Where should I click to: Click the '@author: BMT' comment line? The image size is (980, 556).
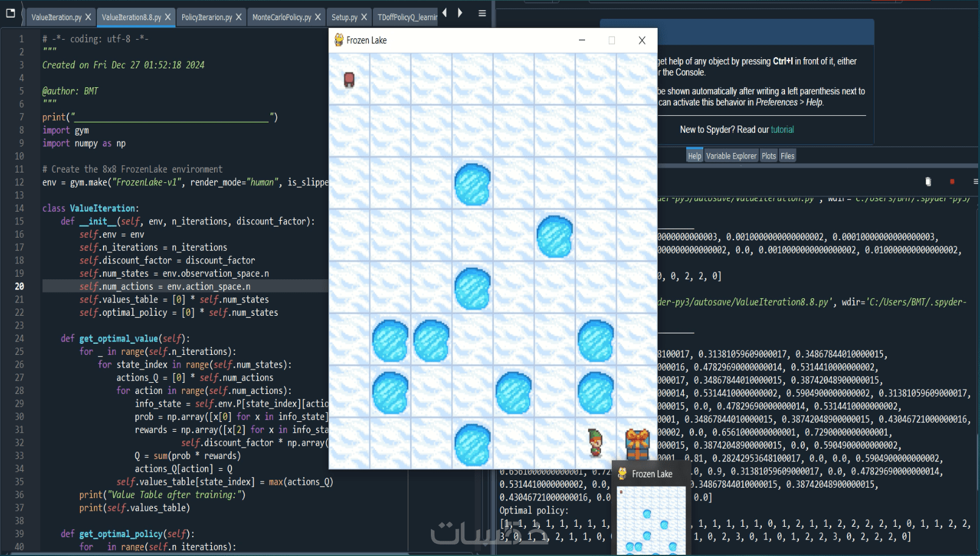tap(70, 91)
